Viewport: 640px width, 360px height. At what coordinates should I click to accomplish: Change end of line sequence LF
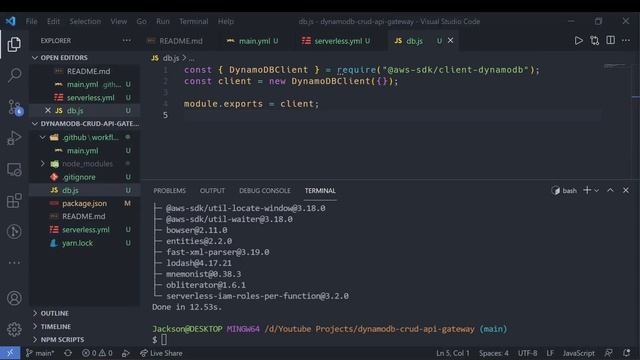tap(550, 353)
